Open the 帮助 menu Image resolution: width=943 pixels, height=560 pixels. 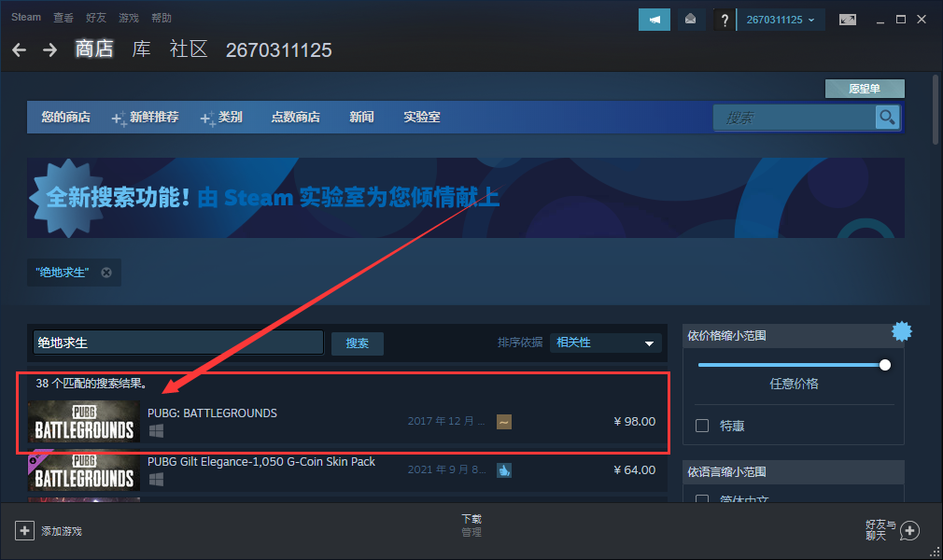click(x=162, y=18)
